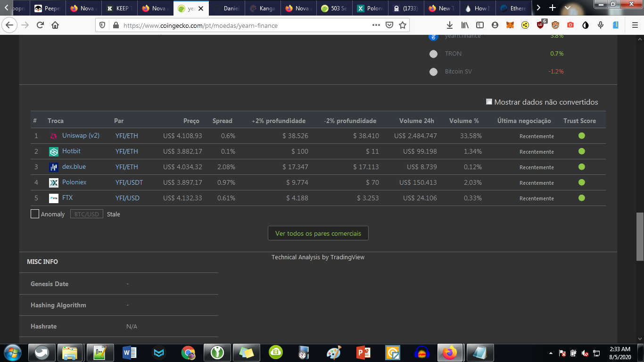Image resolution: width=644 pixels, height=362 pixels.
Task: Show hidden system tray icons
Action: pyautogui.click(x=551, y=353)
